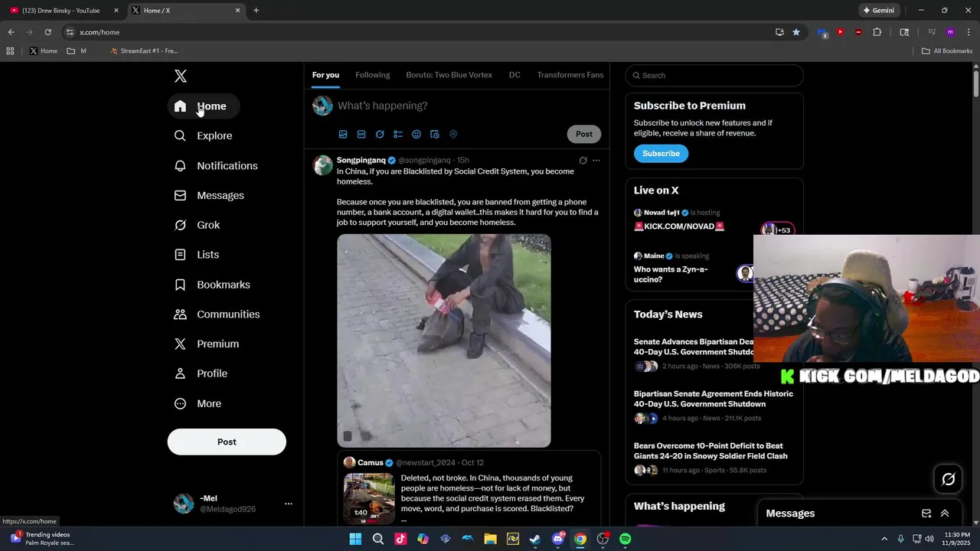Screen dimensions: 980x551
Task: Reload the page with the refresh button
Action: [47, 32]
